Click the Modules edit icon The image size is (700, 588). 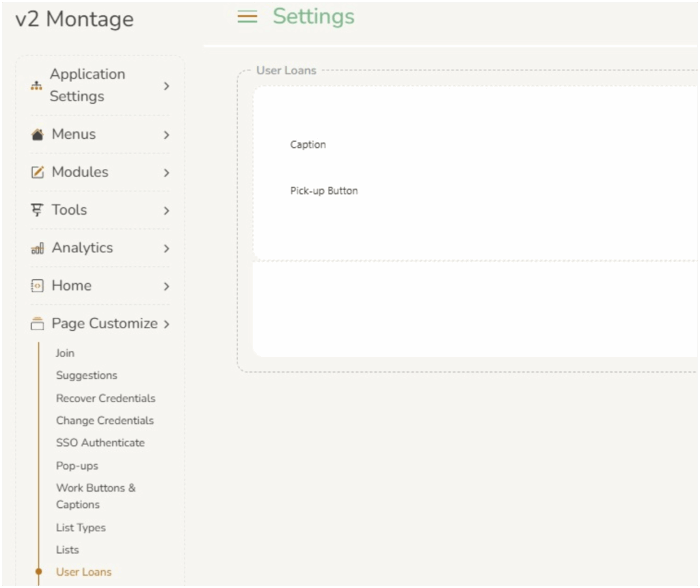(38, 172)
